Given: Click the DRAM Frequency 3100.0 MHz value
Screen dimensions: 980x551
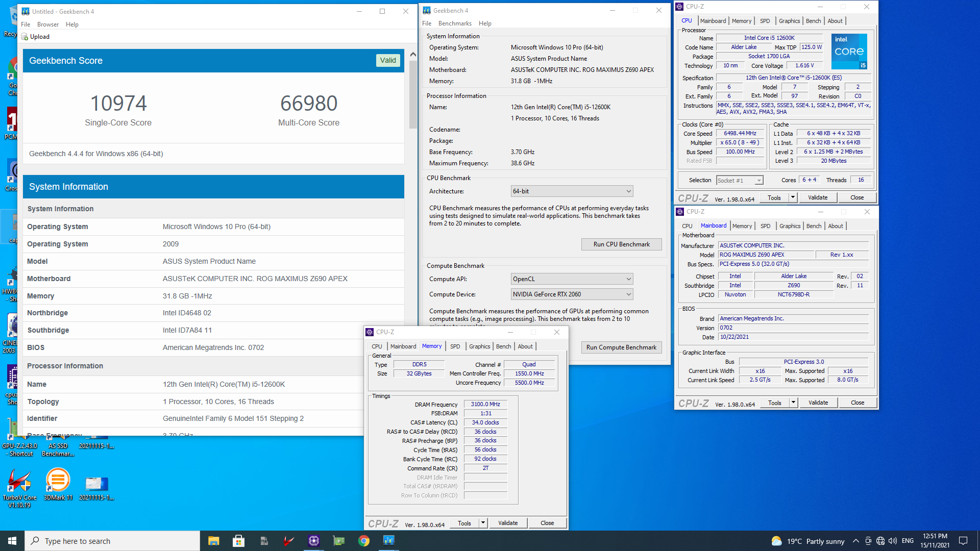Looking at the screenshot, I should tap(485, 404).
